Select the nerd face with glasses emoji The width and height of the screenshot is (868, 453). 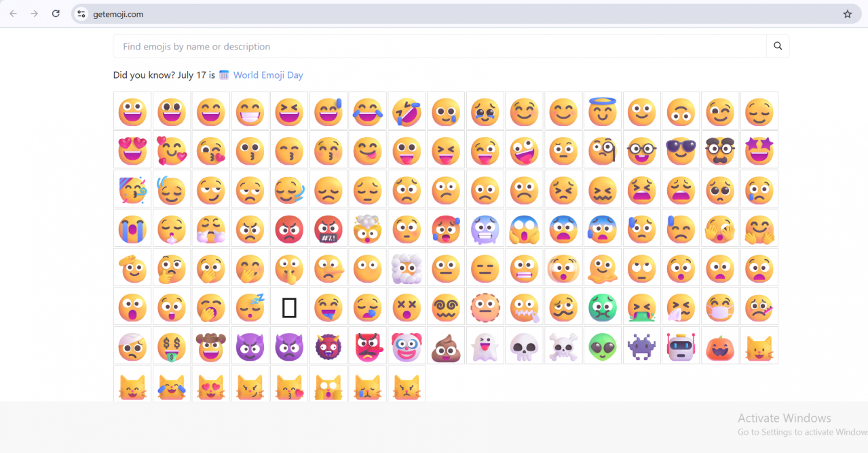(x=642, y=151)
